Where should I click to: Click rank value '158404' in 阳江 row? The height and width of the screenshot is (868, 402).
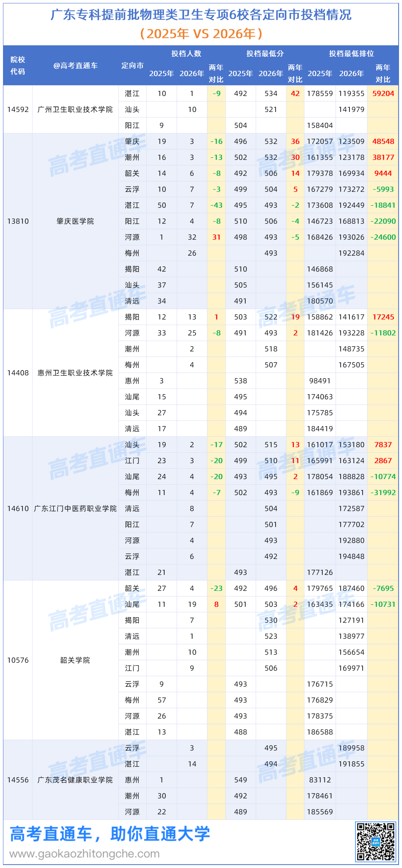[x=320, y=125]
